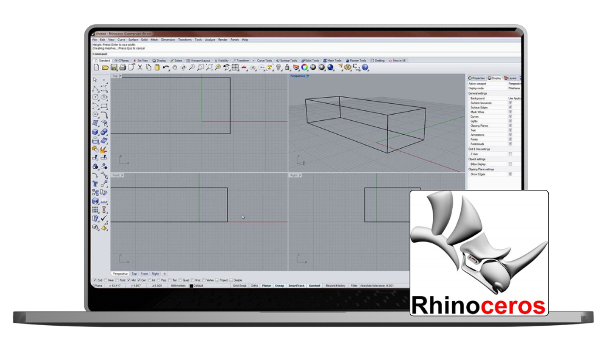Screen dimensions: 607x364
Task: Open the Surface menu
Action: click(133, 39)
